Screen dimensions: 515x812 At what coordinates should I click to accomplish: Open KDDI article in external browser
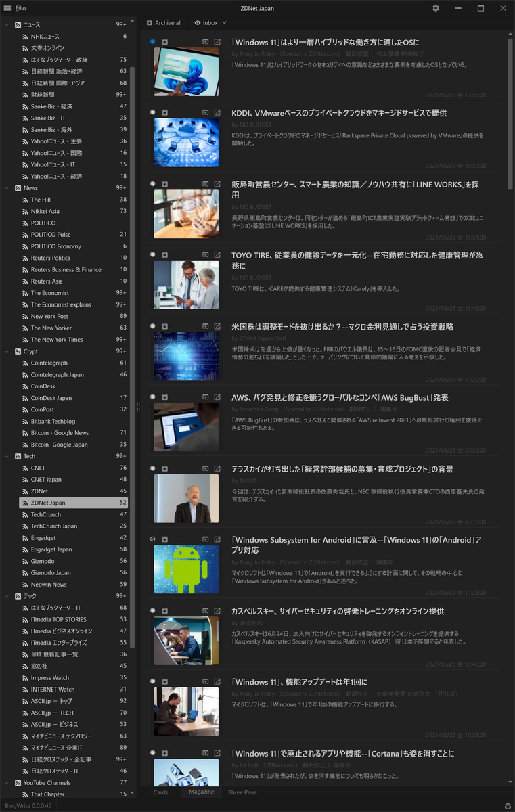[217, 112]
